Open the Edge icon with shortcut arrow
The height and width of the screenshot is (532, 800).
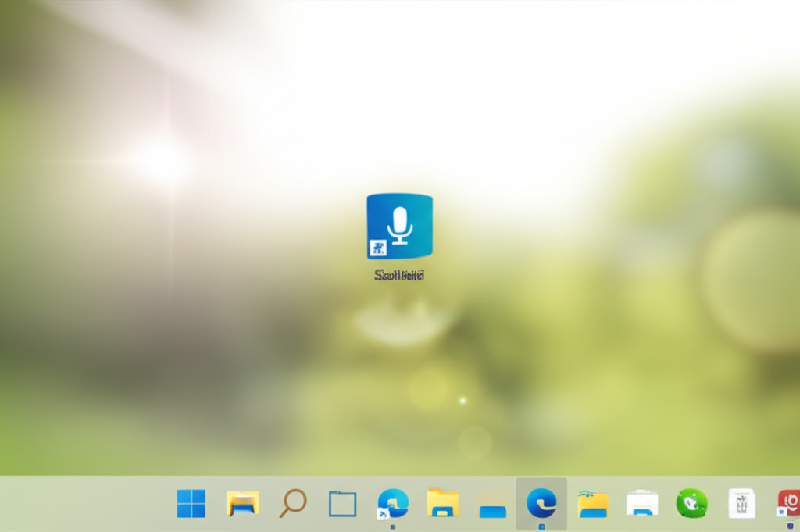[392, 504]
